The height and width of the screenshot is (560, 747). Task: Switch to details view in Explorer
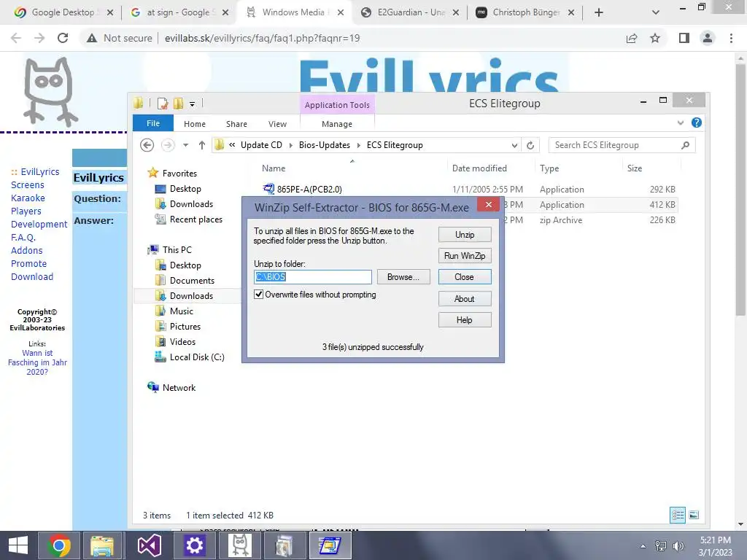point(678,516)
